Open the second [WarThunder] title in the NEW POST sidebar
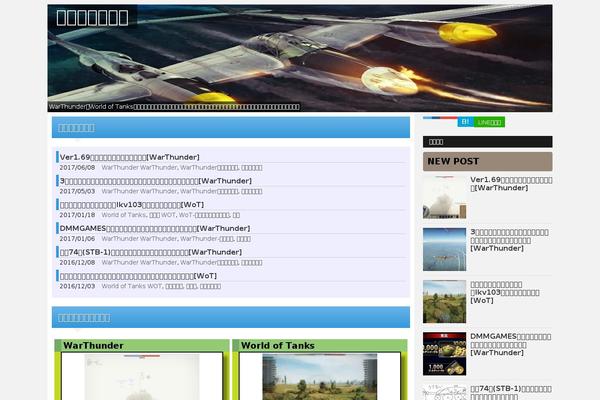Image resolution: width=600 pixels, height=400 pixels. (x=509, y=240)
